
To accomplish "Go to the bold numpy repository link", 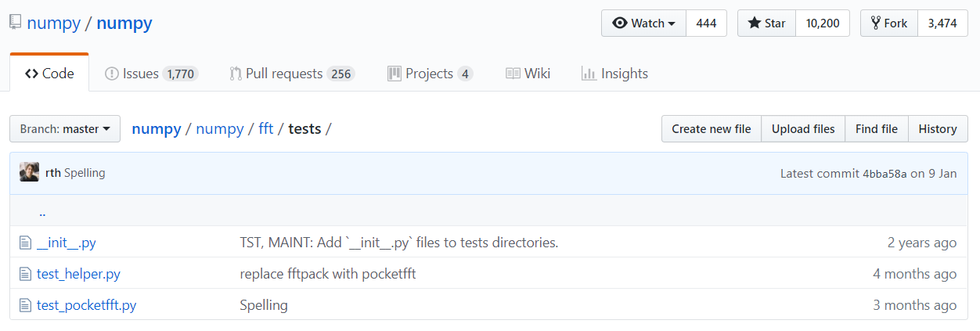I will (x=124, y=23).
